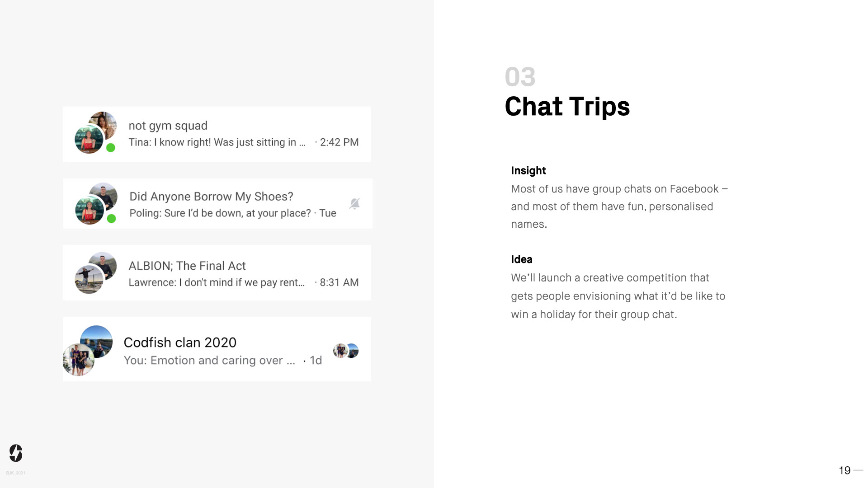Open 'Codfish clan 2020' conversation title

pyautogui.click(x=180, y=343)
